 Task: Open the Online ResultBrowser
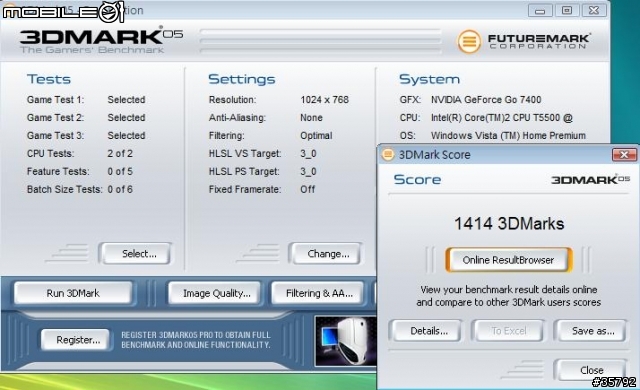[x=508, y=260]
